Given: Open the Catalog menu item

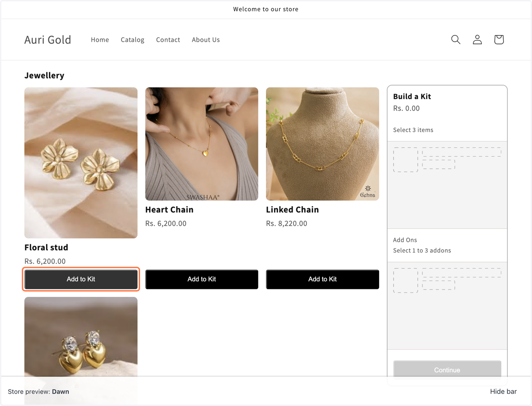Looking at the screenshot, I should 133,39.
